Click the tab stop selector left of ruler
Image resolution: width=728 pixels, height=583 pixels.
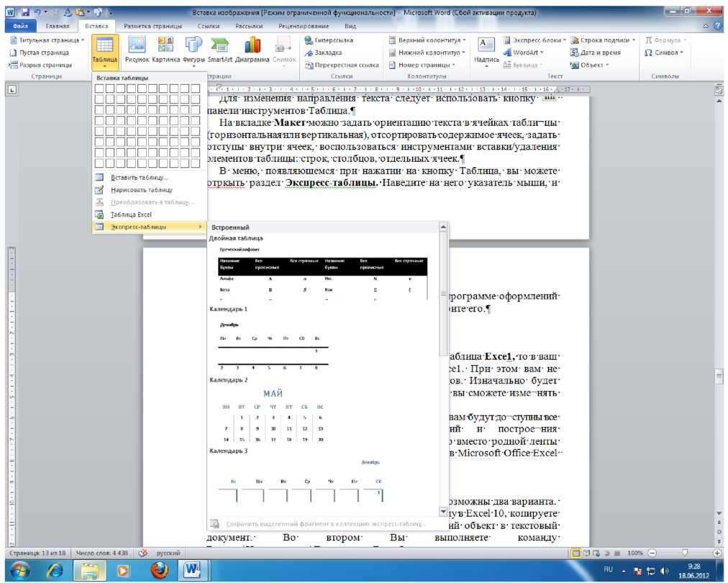(x=12, y=90)
